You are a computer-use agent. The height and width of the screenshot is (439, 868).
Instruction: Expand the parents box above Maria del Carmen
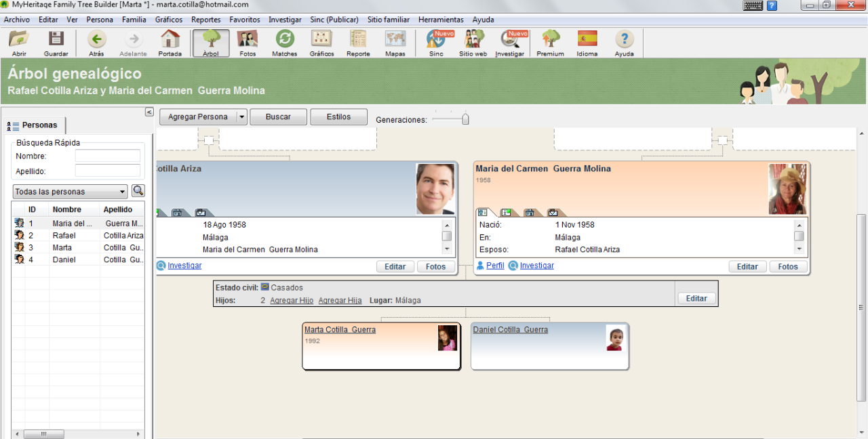[x=723, y=141]
